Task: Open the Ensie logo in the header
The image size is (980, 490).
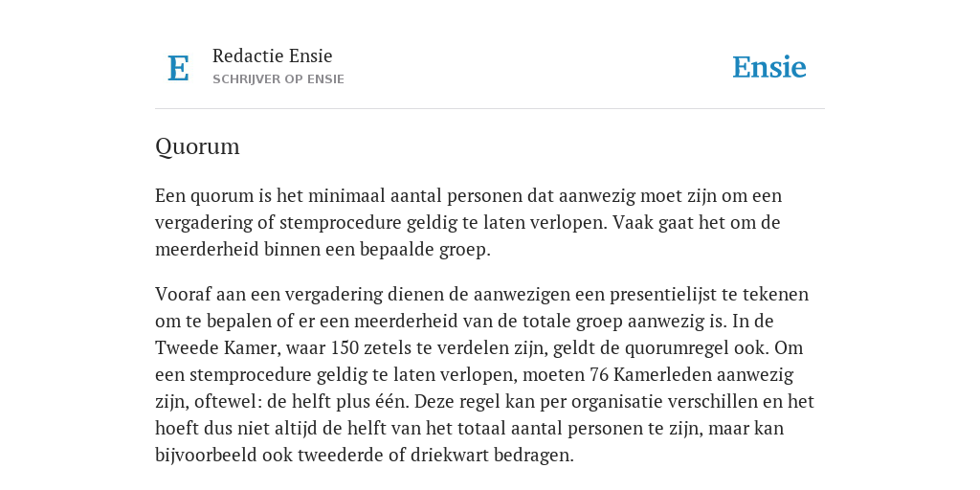Action: tap(769, 68)
